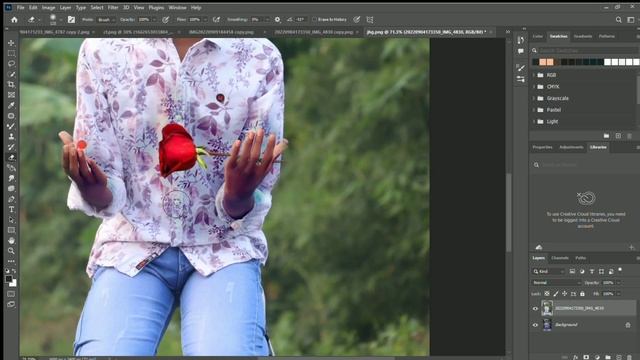Open the Image menu
The width and height of the screenshot is (640, 360).
point(48,7)
